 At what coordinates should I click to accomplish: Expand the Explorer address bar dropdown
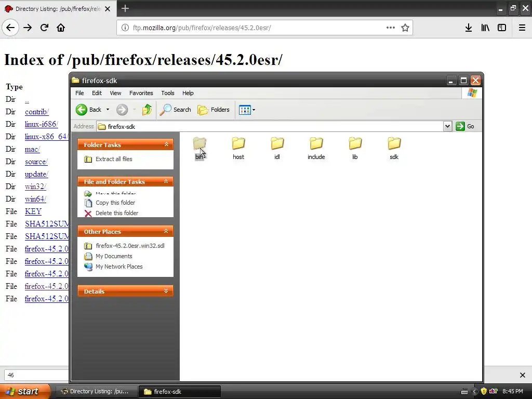447,127
